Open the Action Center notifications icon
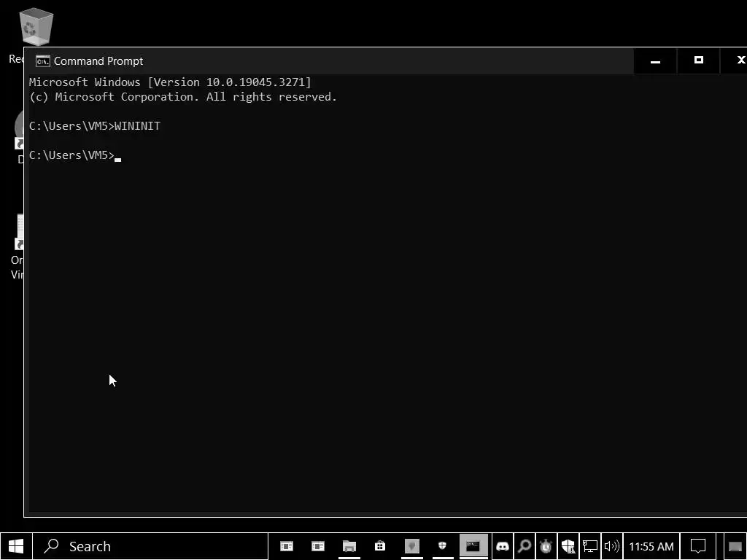747x560 pixels. point(698,546)
